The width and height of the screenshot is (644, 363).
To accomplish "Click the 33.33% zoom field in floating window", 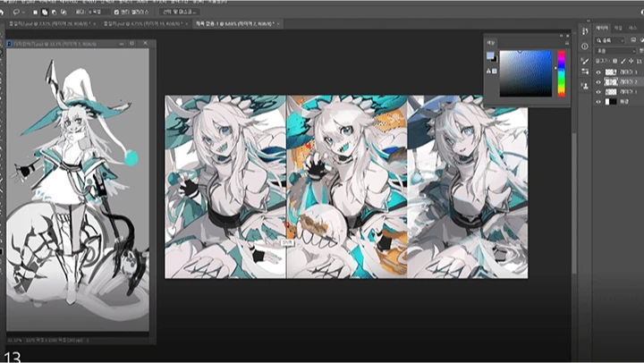I will click(x=14, y=341).
